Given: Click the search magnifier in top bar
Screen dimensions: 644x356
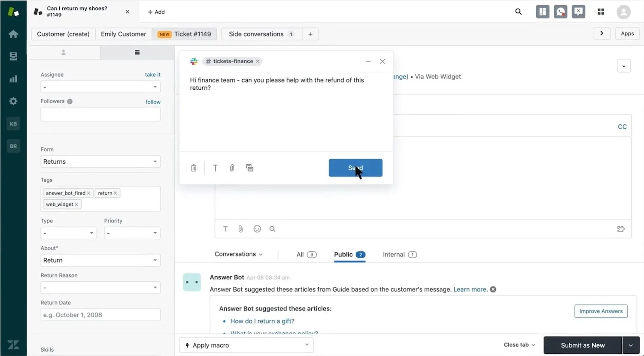Looking at the screenshot, I should tap(518, 12).
